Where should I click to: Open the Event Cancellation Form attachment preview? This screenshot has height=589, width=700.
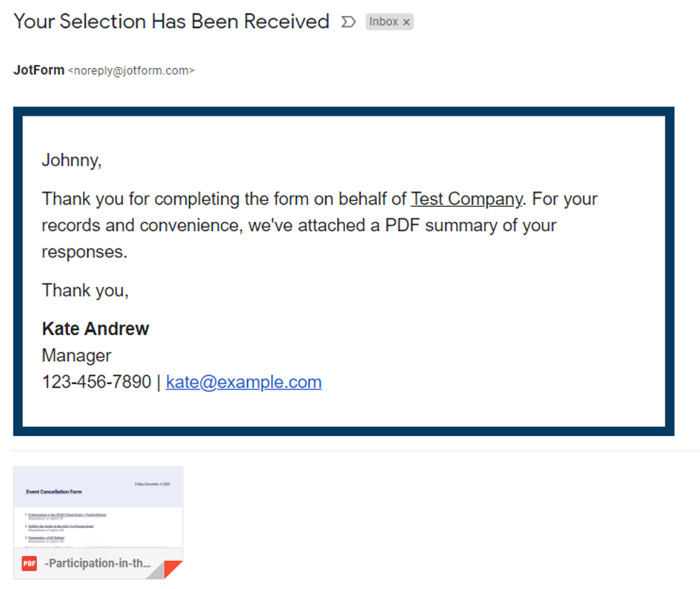tap(98, 507)
